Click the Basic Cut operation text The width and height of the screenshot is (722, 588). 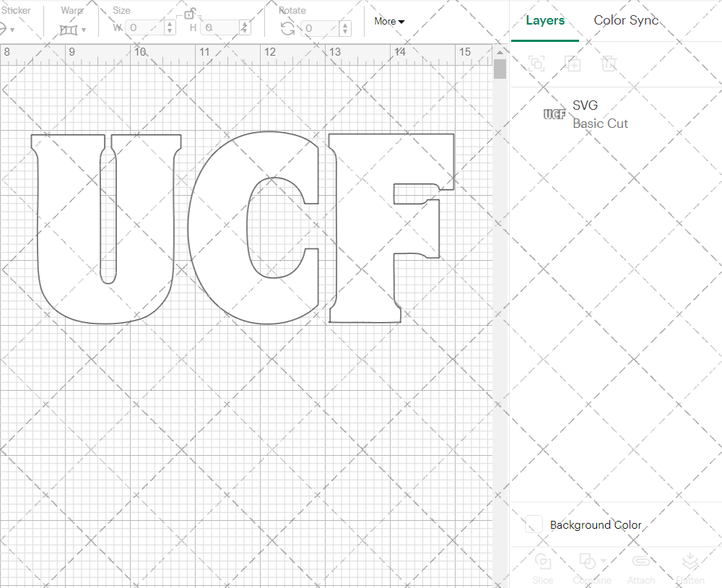click(601, 124)
